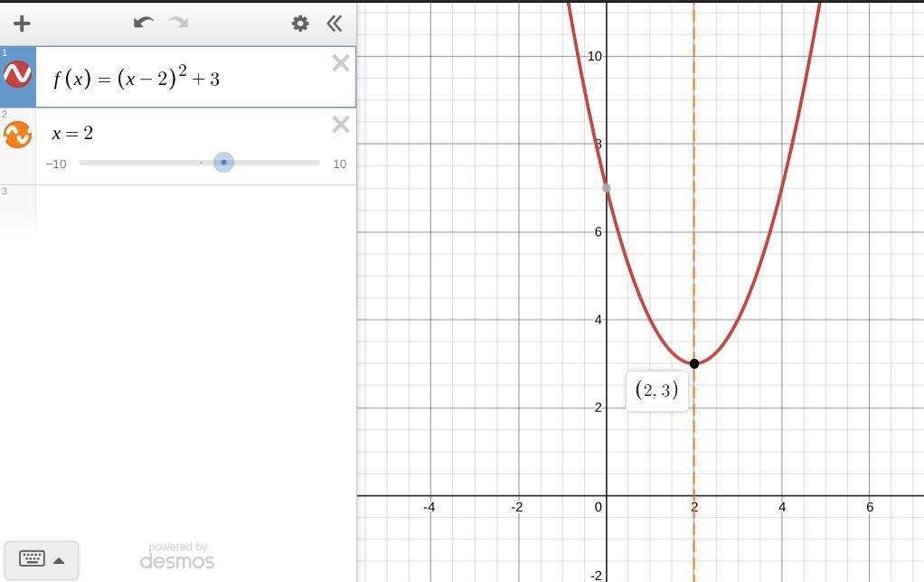Click the slider handle for x
This screenshot has height=582, width=924.
coord(224,162)
